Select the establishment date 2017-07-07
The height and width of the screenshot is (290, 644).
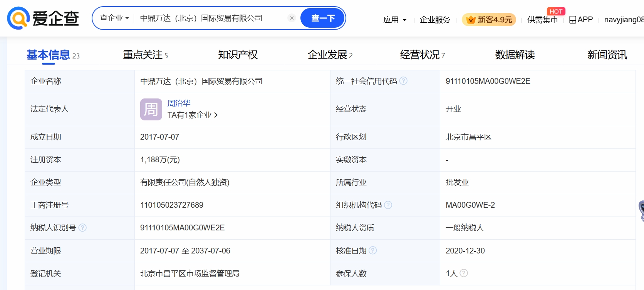pyautogui.click(x=159, y=137)
